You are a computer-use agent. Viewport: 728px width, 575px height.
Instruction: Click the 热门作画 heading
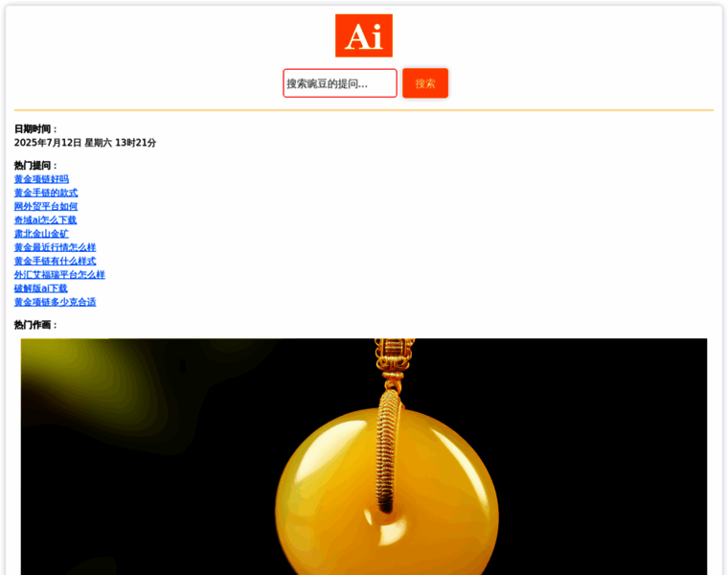point(35,325)
